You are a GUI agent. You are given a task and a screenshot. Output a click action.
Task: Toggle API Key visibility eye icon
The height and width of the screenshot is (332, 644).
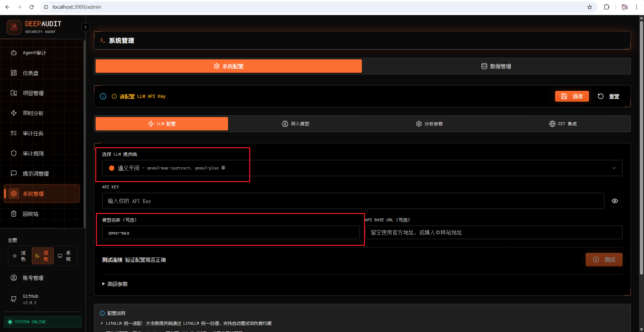(x=614, y=201)
